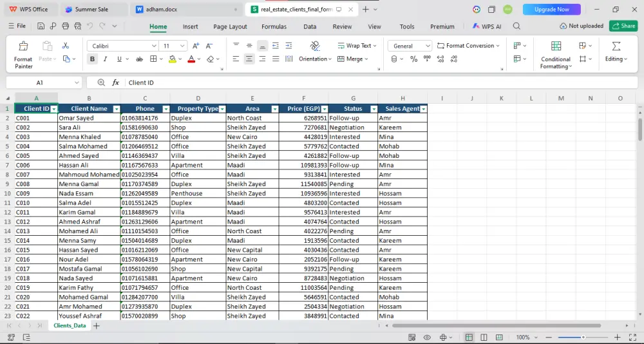Decrease font size with the A- icon
This screenshot has width=644, height=344.
pos(209,46)
